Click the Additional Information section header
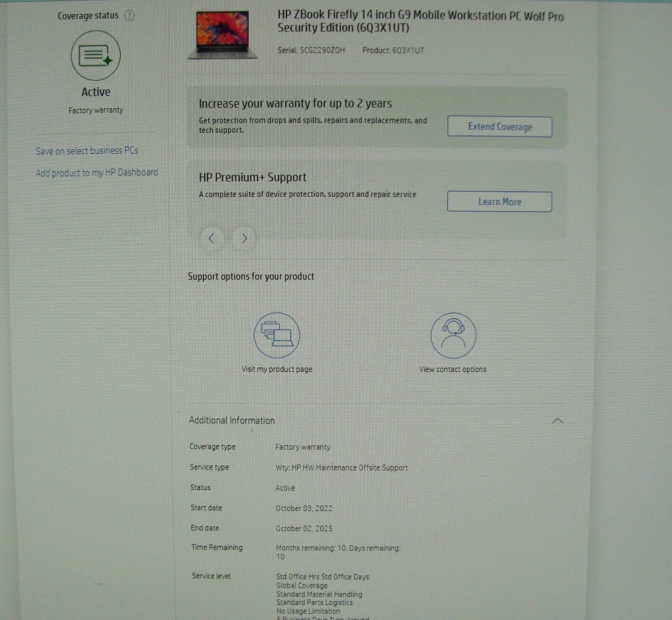The height and width of the screenshot is (620, 672). pyautogui.click(x=232, y=420)
